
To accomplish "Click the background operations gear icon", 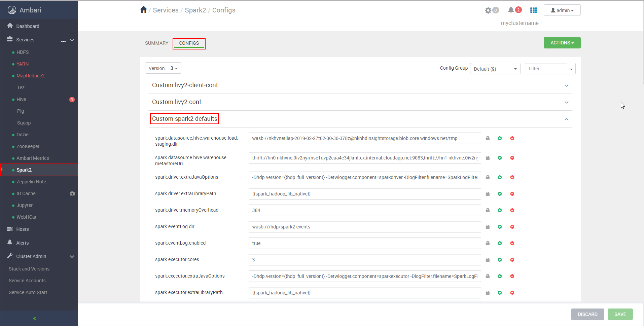I will [488, 10].
